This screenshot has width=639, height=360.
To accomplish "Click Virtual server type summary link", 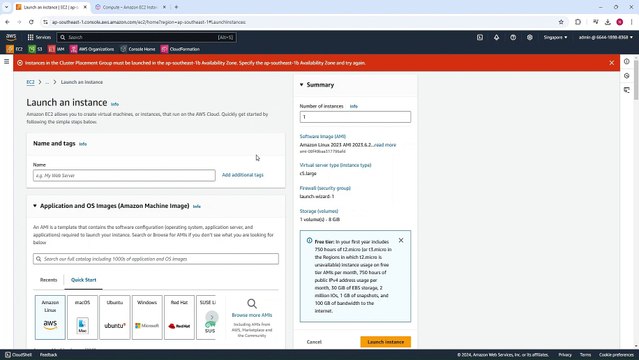I will 335,165.
